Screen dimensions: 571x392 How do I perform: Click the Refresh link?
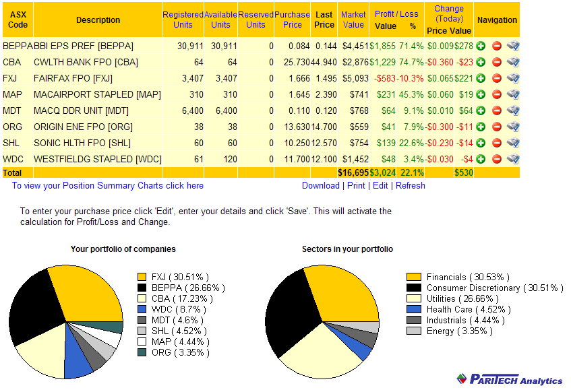[x=411, y=186]
